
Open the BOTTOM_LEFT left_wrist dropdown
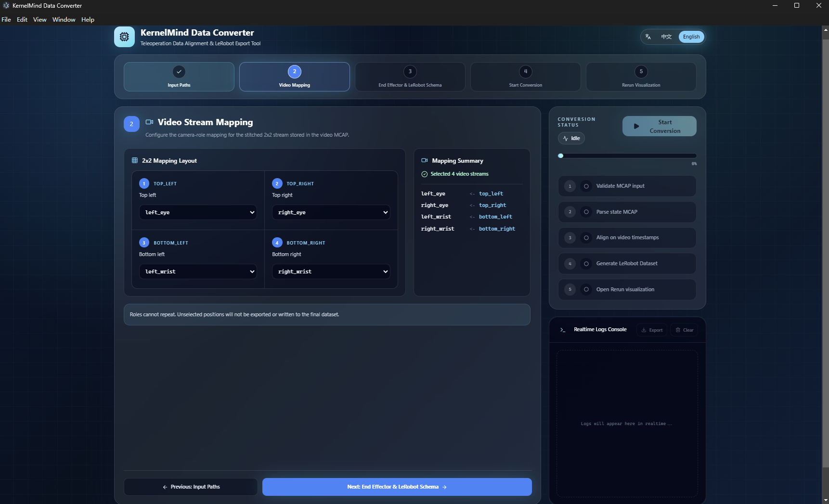click(198, 271)
